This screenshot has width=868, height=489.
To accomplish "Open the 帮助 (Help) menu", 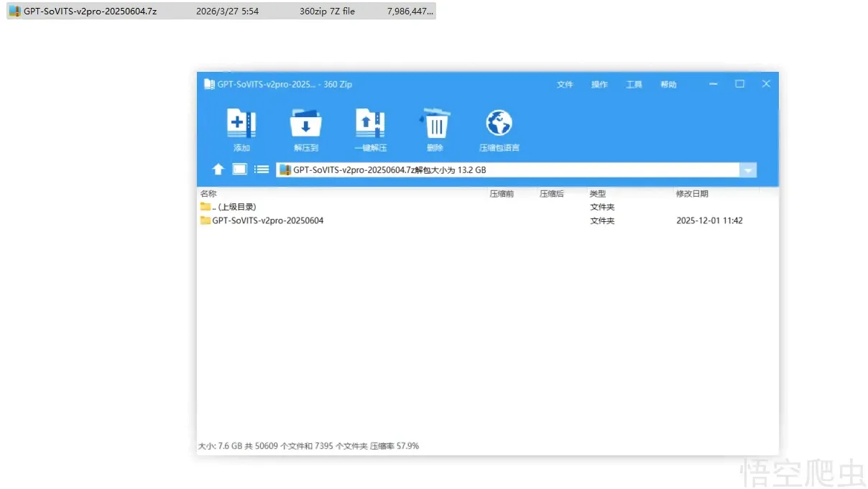I will coord(668,85).
